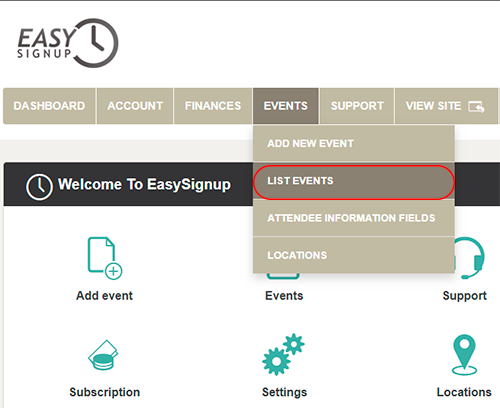
Task: Open the Finances menu tab
Action: [x=213, y=106]
